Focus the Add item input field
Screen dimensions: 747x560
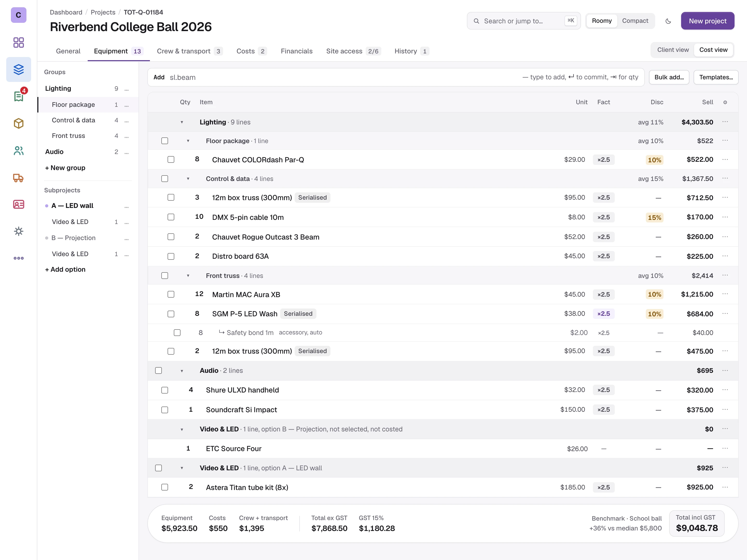(396, 77)
